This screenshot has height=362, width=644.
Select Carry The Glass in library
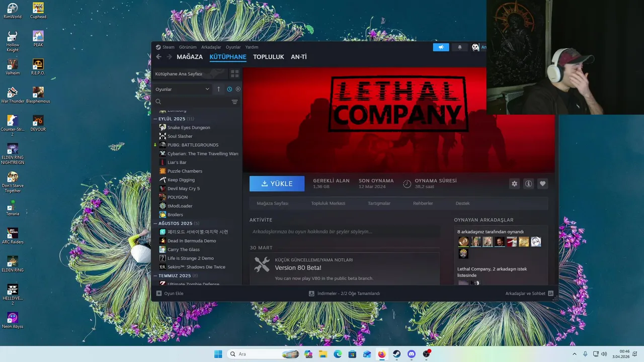183,249
